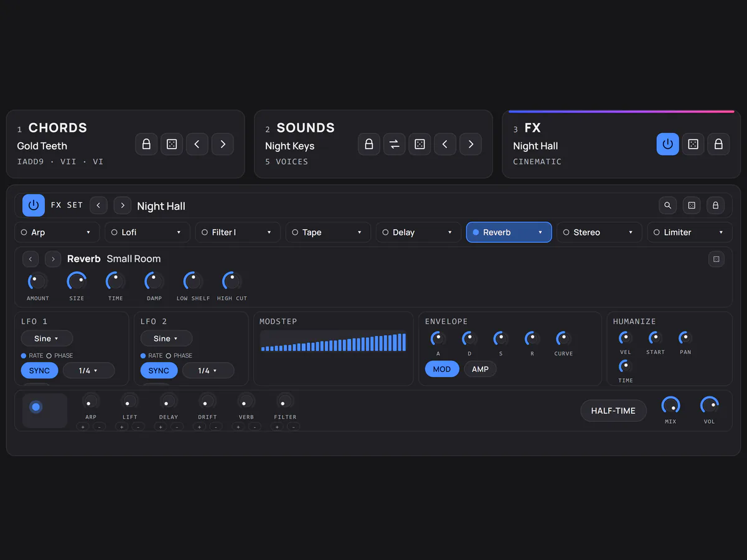Select the PHASE radio option in LFO 2
Viewport: 747px width, 560px height.
pos(179,355)
